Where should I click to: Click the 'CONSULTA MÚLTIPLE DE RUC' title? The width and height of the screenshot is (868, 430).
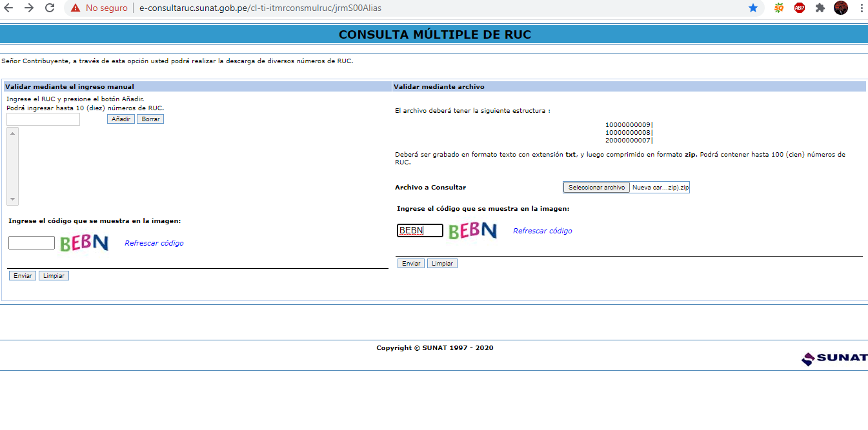[435, 35]
